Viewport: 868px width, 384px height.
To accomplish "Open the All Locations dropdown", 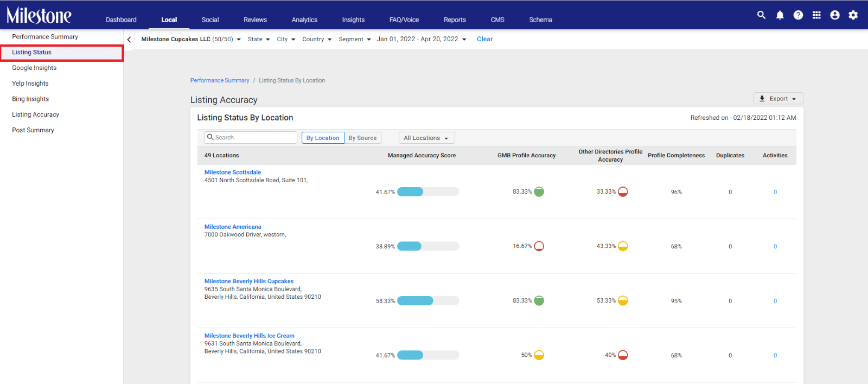I will point(426,138).
